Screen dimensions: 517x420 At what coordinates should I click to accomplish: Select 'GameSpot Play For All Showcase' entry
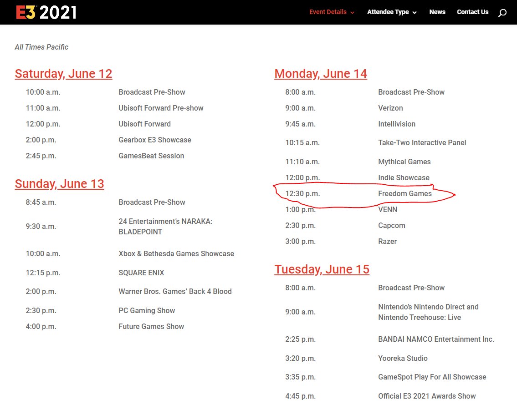click(x=432, y=377)
